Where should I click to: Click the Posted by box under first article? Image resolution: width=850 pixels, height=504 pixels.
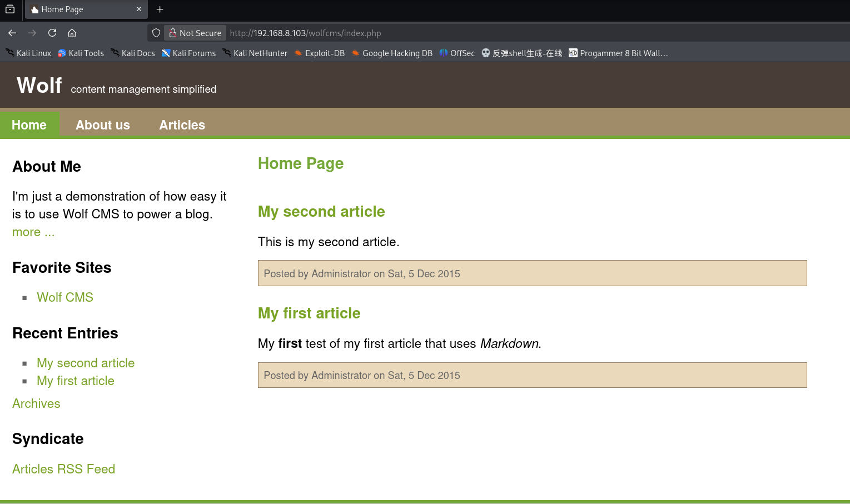(x=532, y=375)
